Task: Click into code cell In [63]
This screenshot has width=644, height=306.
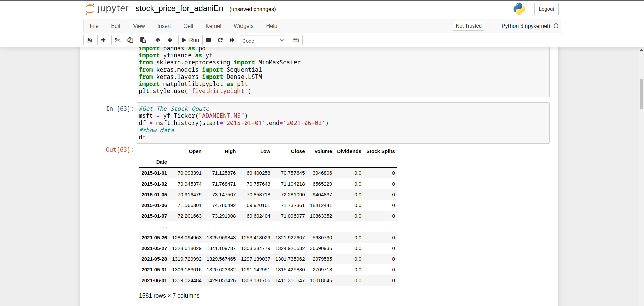Action: tap(343, 123)
